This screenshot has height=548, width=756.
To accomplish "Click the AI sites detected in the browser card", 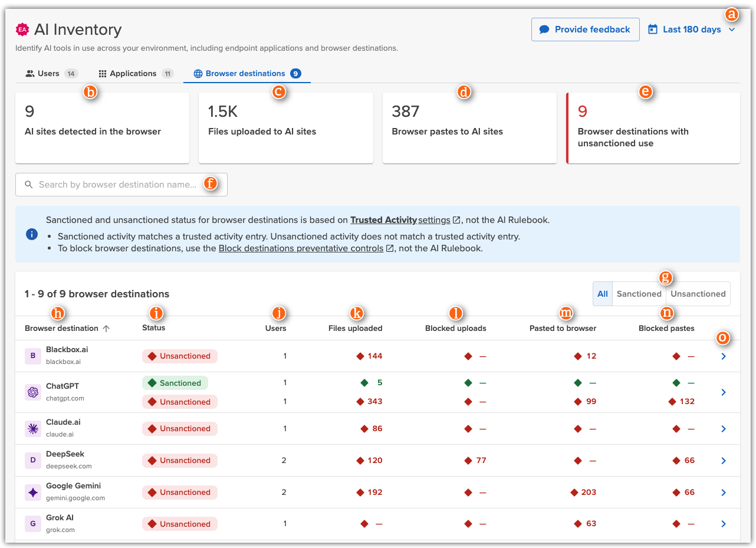I will (103, 128).
